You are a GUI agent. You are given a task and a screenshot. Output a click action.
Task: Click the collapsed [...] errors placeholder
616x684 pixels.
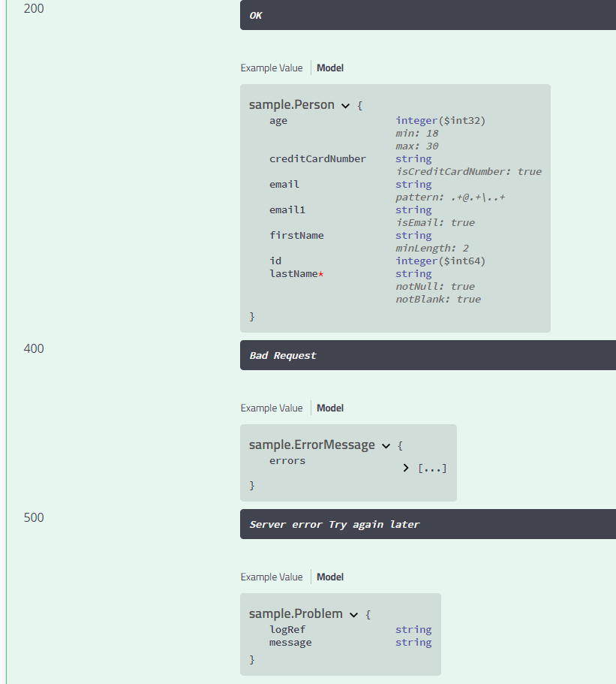click(x=432, y=469)
